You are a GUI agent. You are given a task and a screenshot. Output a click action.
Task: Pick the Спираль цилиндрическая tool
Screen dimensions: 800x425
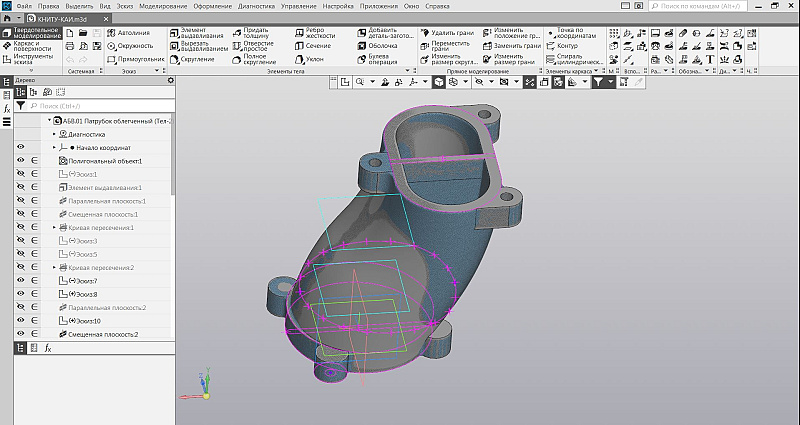click(572, 59)
